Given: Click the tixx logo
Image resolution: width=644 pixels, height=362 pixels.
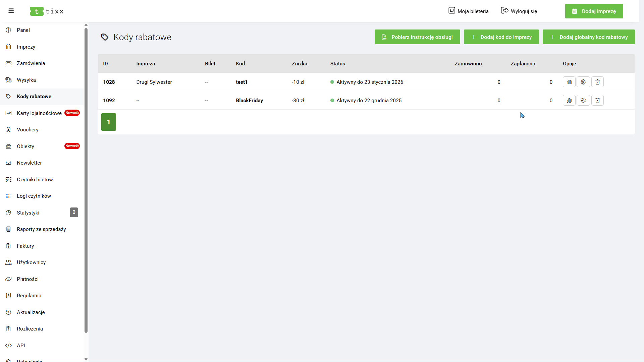Looking at the screenshot, I should [x=47, y=11].
